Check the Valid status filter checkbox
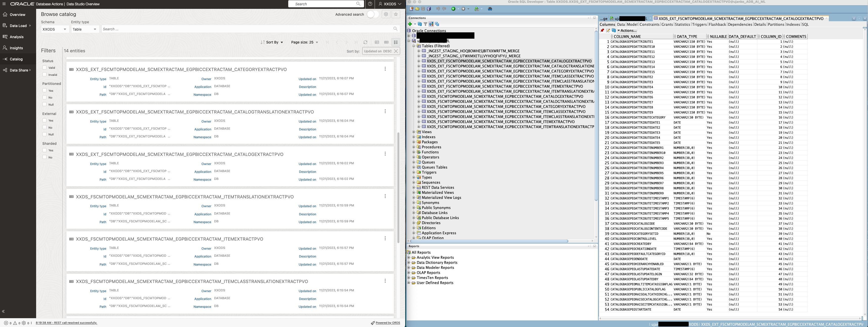 pyautogui.click(x=45, y=67)
